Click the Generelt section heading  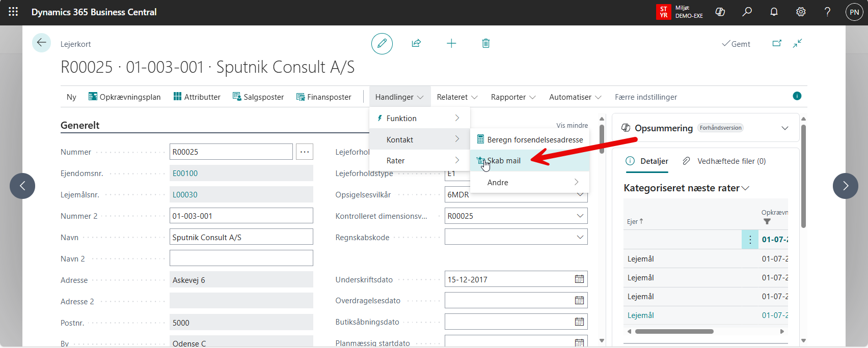tap(80, 125)
